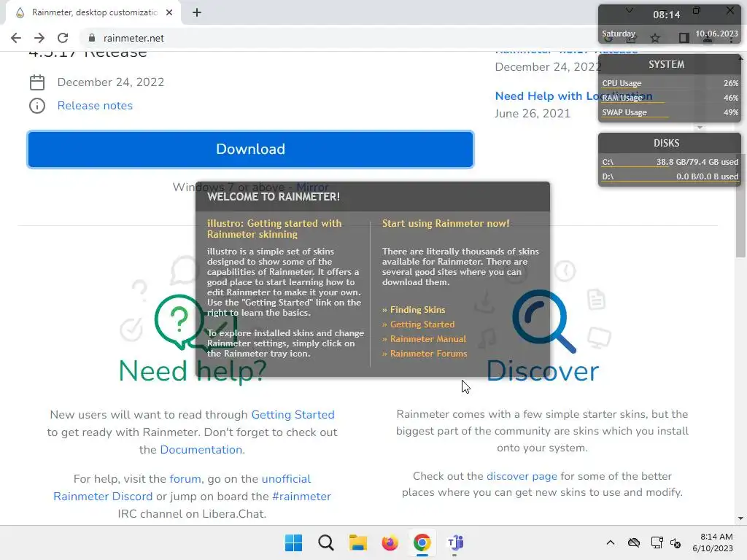Click the C:\ disk usage row
The image size is (747, 560).
tap(670, 162)
